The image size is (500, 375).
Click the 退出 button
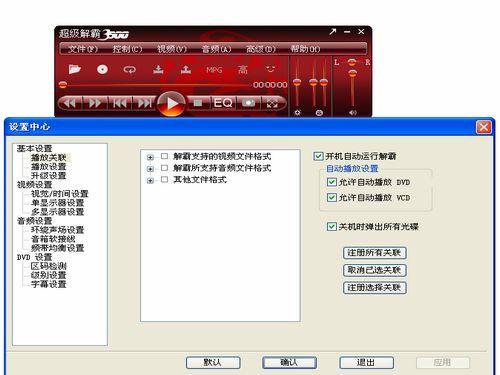point(366,362)
